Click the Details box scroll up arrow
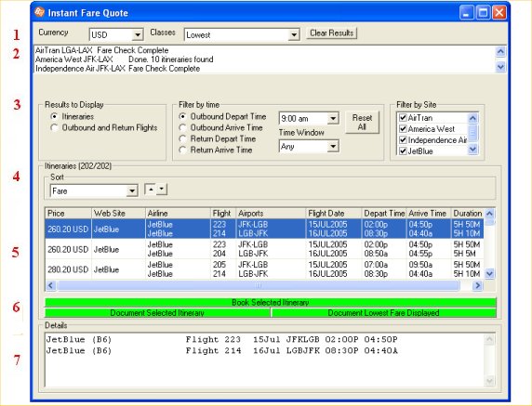Image resolution: width=532 pixels, height=406 pixels. (x=489, y=339)
